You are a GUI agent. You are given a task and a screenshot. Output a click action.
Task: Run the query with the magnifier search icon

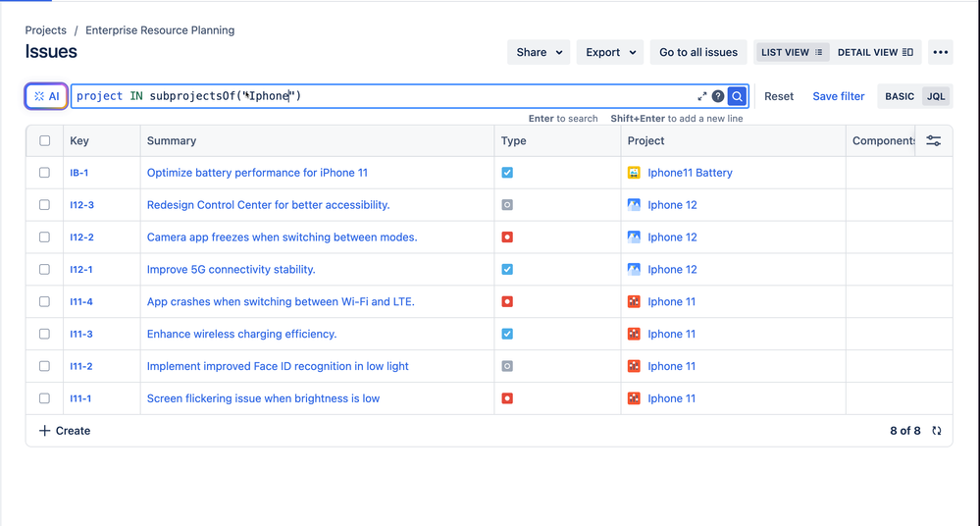pyautogui.click(x=738, y=96)
